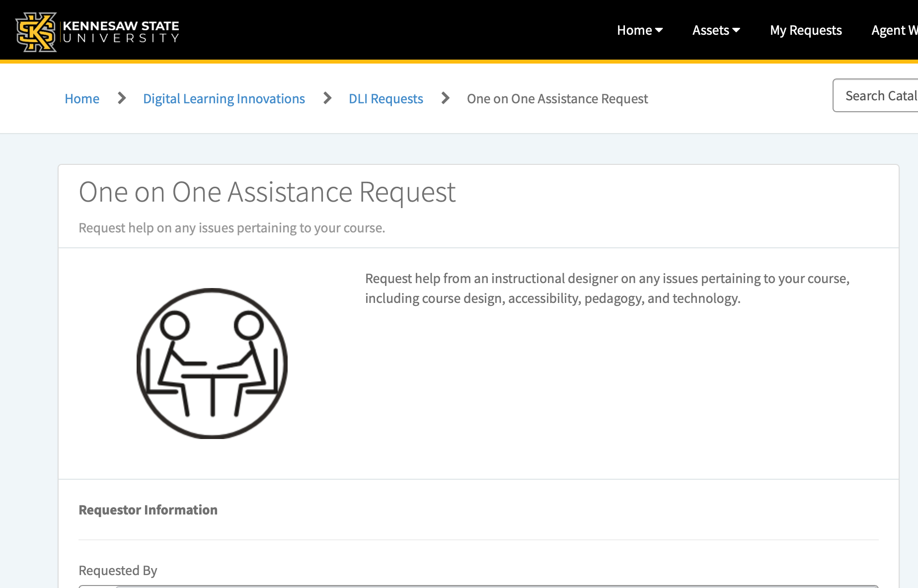Select the stick-figure meeting illustration
Screen dimensions: 918x588
click(213, 363)
